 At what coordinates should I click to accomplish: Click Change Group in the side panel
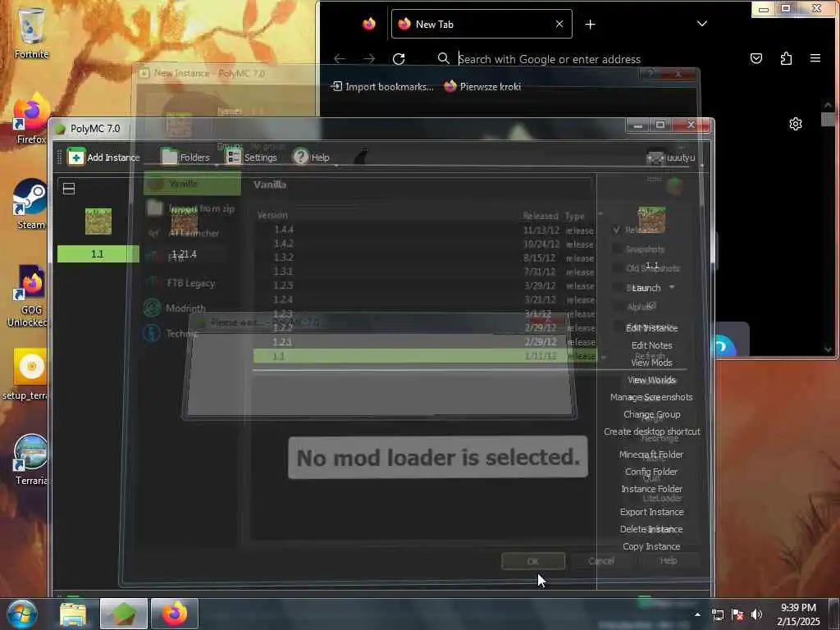coord(651,414)
